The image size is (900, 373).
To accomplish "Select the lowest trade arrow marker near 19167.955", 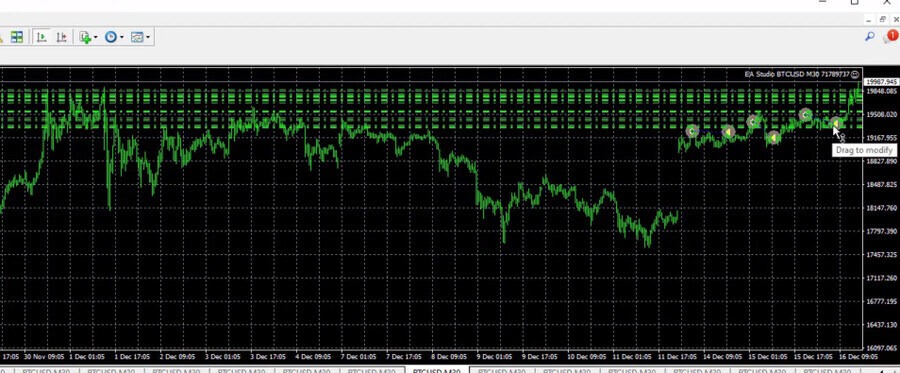I will [x=773, y=138].
